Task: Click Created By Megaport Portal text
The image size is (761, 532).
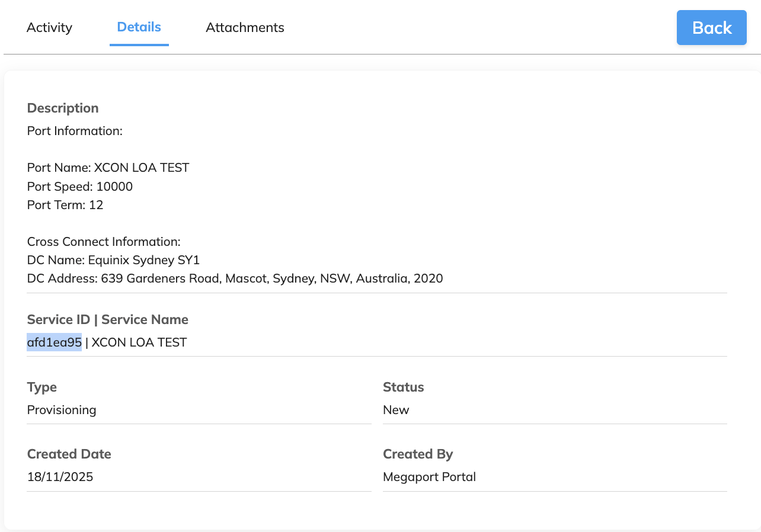Action: [x=429, y=476]
